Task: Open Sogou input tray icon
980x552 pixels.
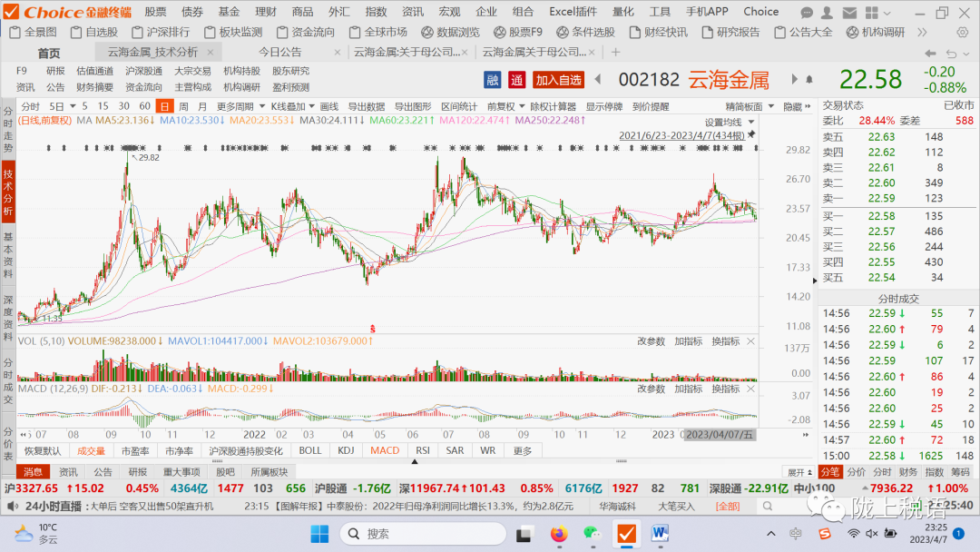Action: tap(825, 533)
